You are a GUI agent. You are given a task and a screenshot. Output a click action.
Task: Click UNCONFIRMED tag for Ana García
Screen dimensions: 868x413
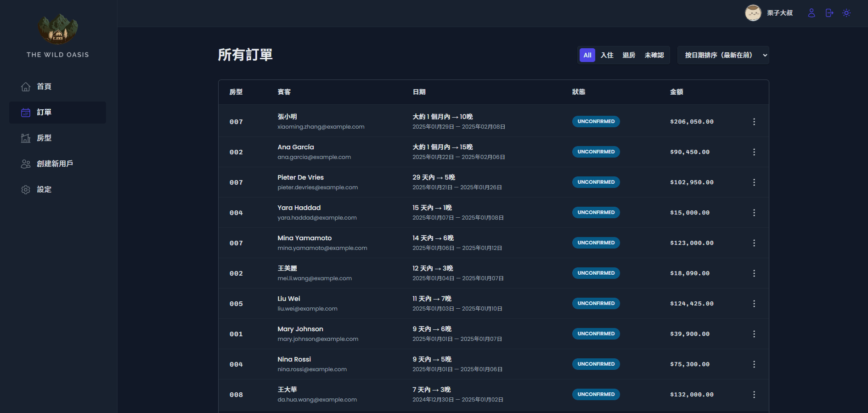(596, 152)
